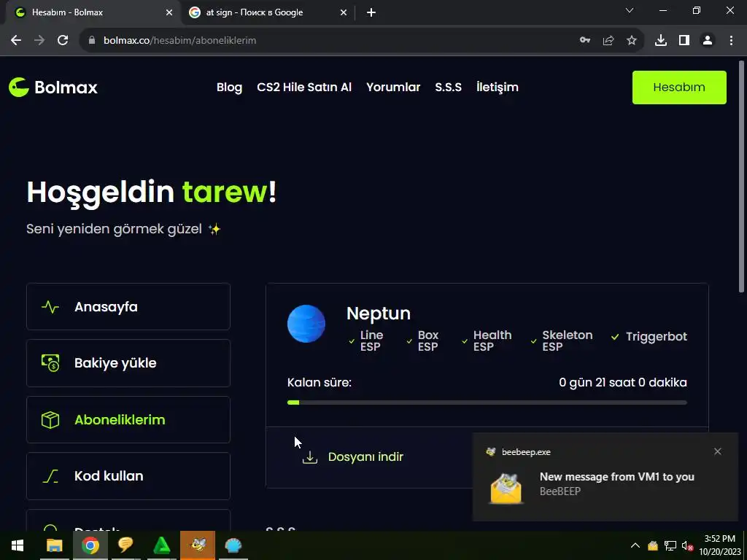Click the Bolmax logo

(x=53, y=87)
